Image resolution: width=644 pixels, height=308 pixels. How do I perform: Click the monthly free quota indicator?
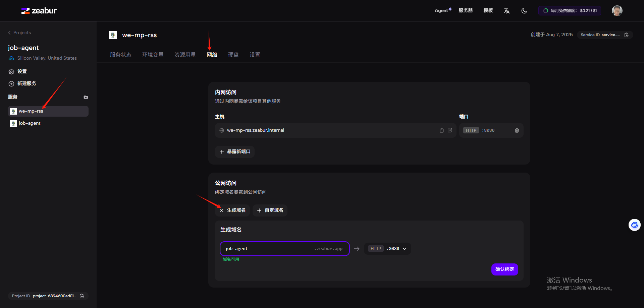570,11
